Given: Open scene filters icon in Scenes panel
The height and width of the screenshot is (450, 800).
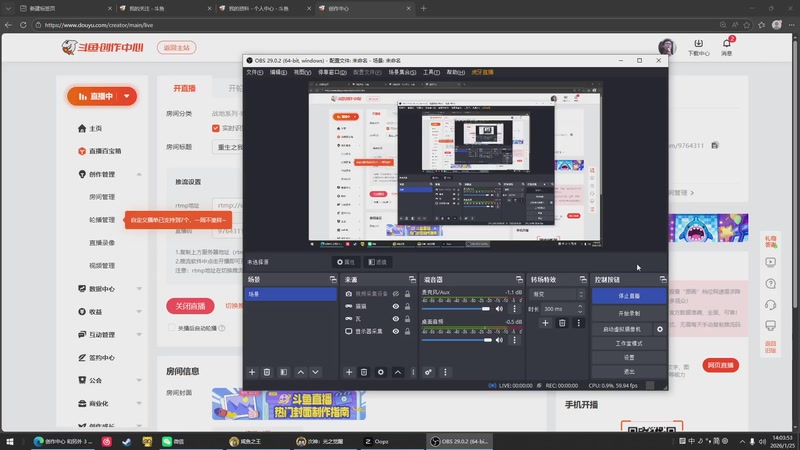Looking at the screenshot, I should point(284,372).
